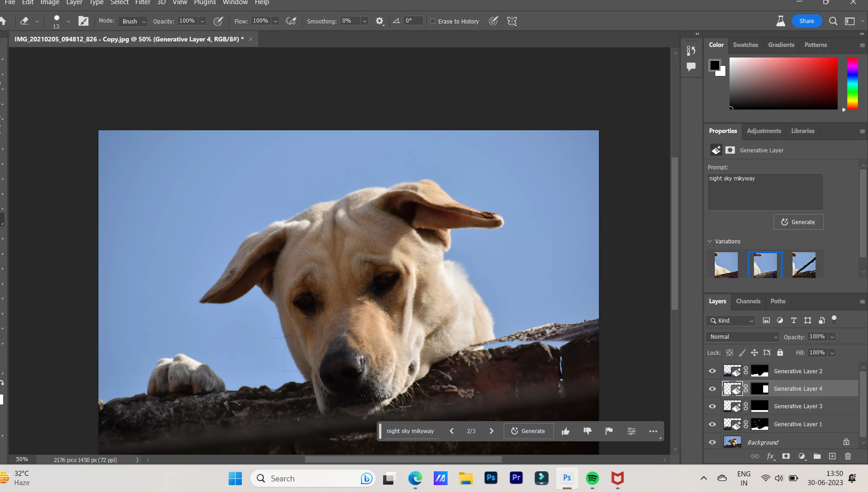Click the flag report icon in generative bar
868x492 pixels.
[x=609, y=431]
